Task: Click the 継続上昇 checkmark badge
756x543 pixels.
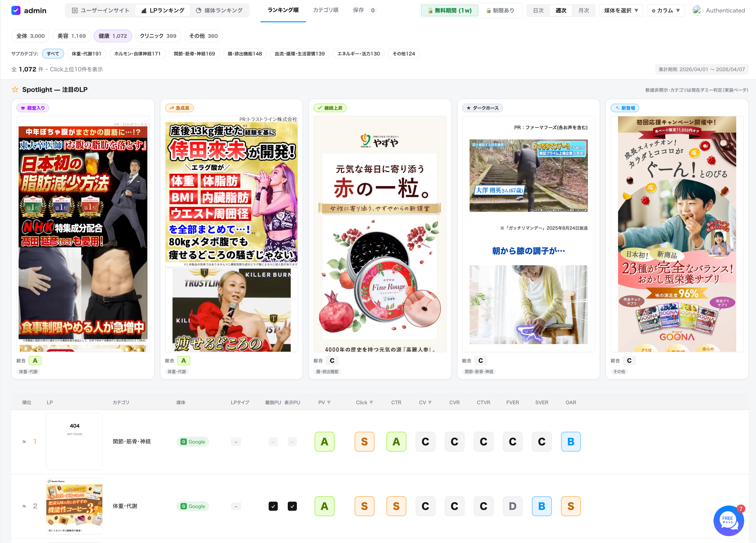Action: [330, 108]
